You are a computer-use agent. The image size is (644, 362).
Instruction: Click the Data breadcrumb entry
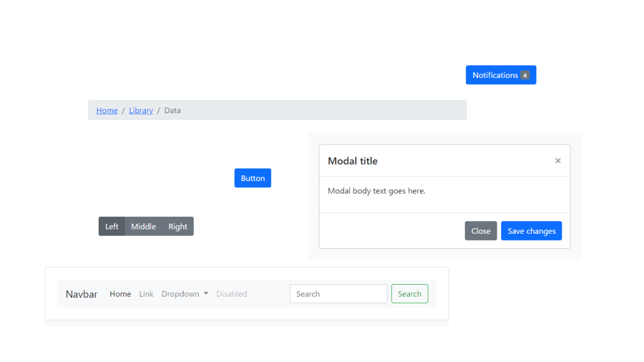point(172,110)
